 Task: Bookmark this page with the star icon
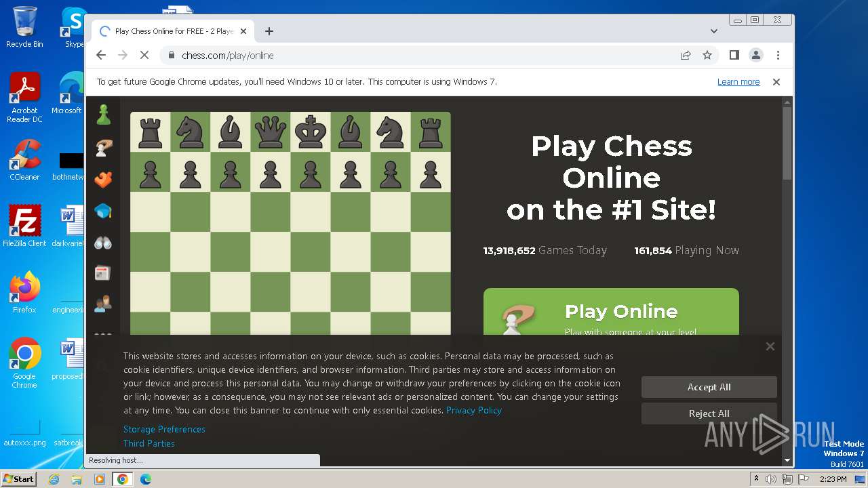(x=707, y=56)
